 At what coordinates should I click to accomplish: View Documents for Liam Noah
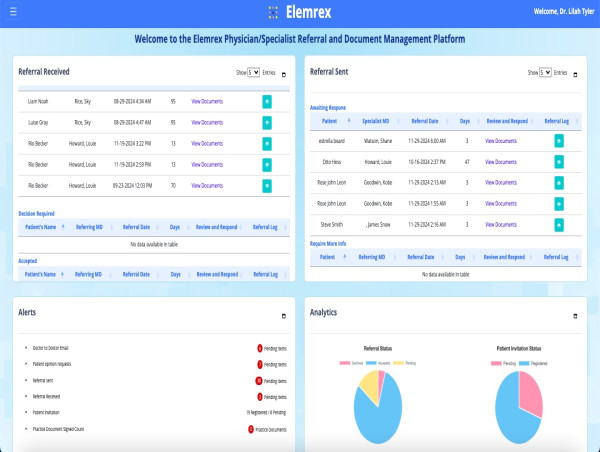(x=207, y=101)
